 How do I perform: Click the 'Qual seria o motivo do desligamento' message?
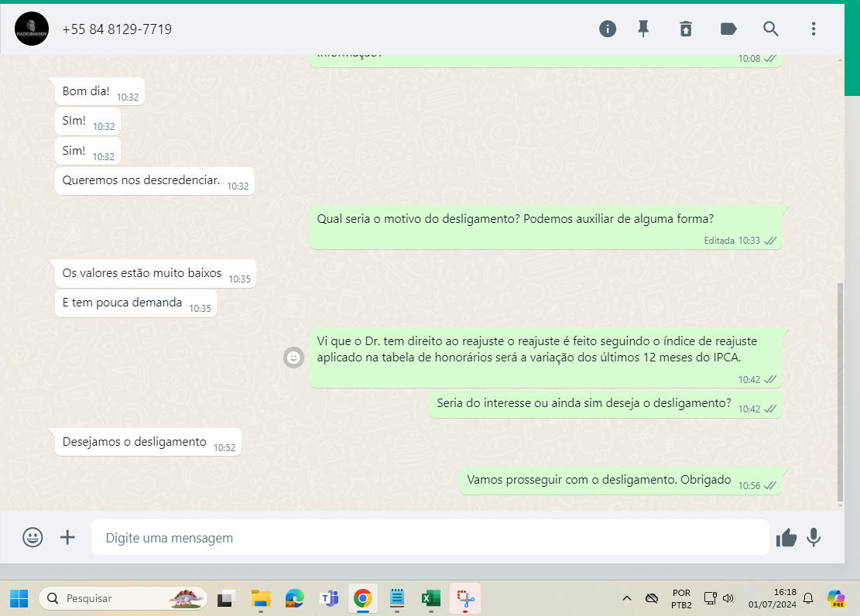click(x=546, y=228)
